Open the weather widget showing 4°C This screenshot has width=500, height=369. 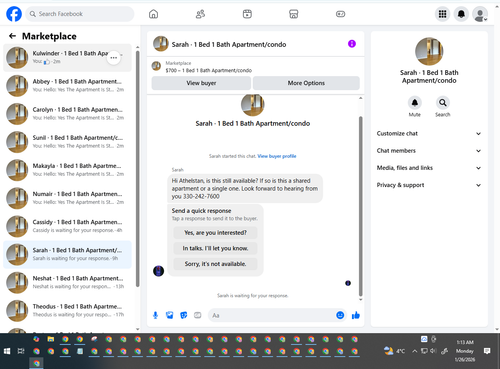click(394, 351)
